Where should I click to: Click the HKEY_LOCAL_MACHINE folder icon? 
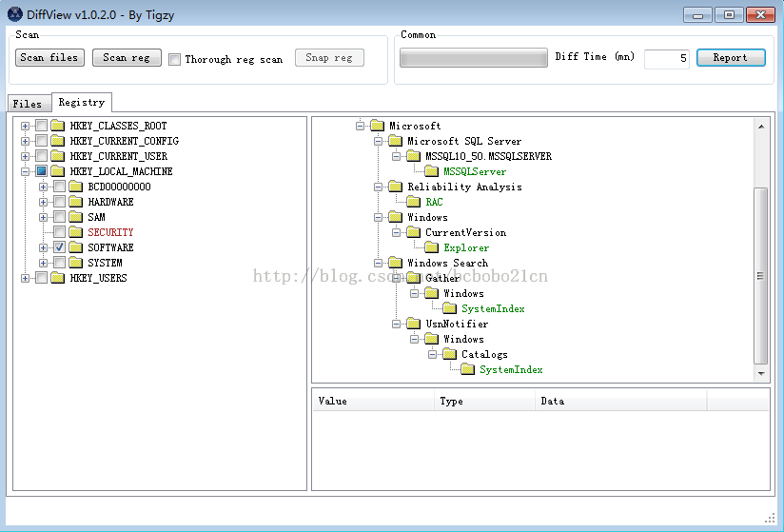57,171
